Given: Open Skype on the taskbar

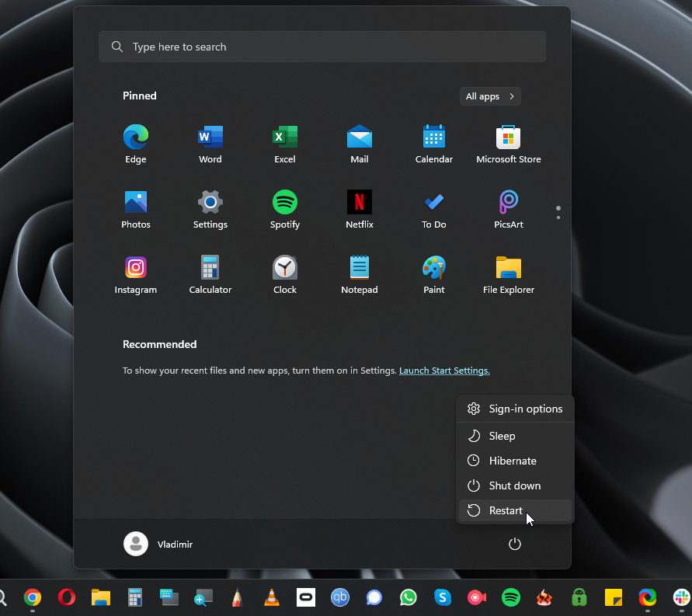Looking at the screenshot, I should click(442, 598).
